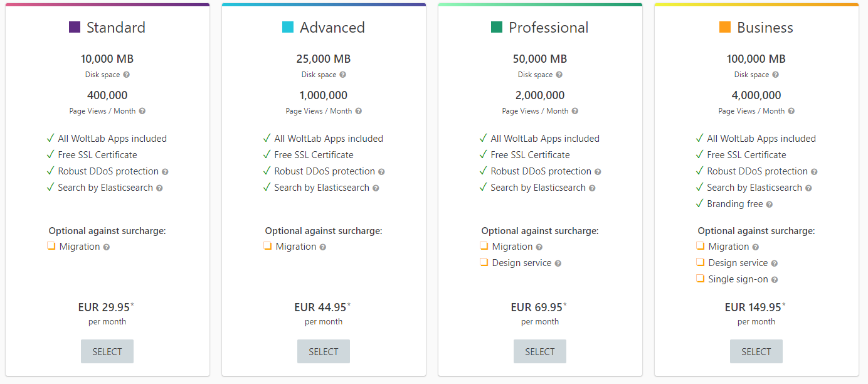Check Migration option in Standard plan
This screenshot has width=868, height=384.
click(x=51, y=246)
